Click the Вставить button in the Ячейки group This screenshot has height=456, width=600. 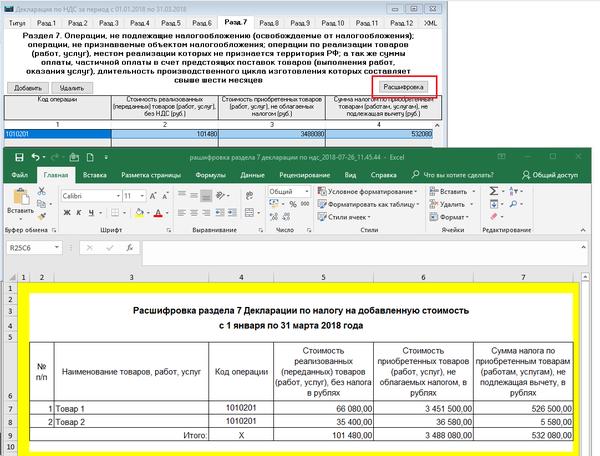click(x=449, y=191)
